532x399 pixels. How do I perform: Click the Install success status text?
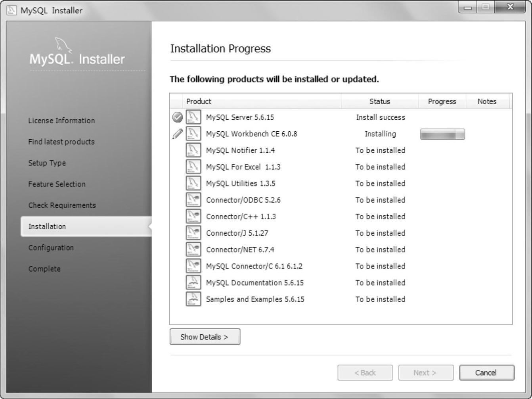coord(381,117)
